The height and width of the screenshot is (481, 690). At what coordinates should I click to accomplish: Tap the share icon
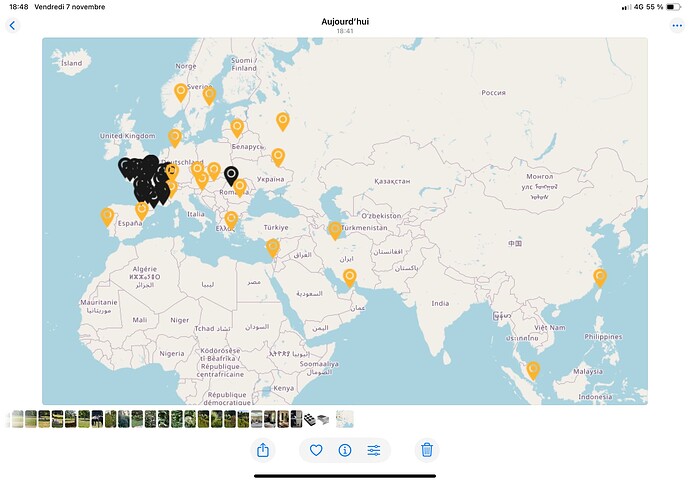click(263, 450)
